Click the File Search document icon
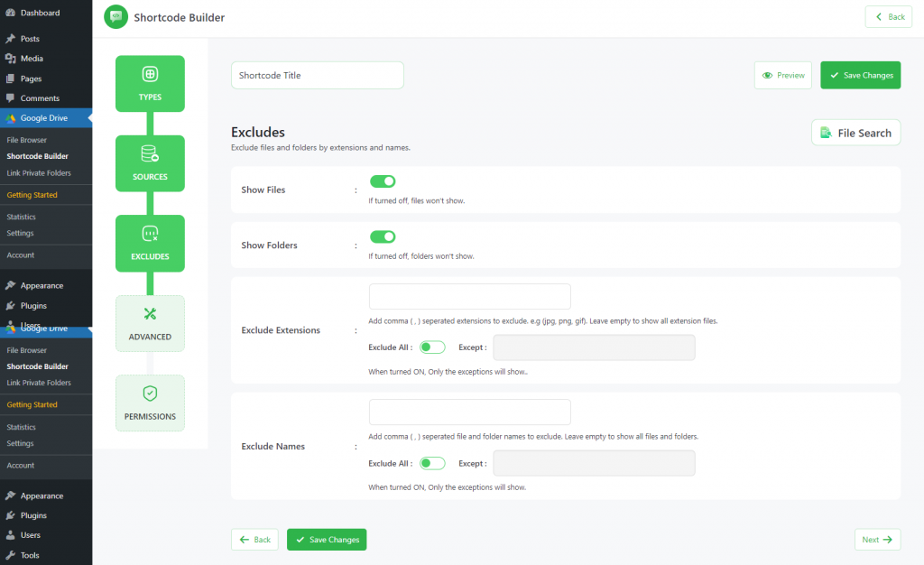The width and height of the screenshot is (924, 565). pos(827,133)
